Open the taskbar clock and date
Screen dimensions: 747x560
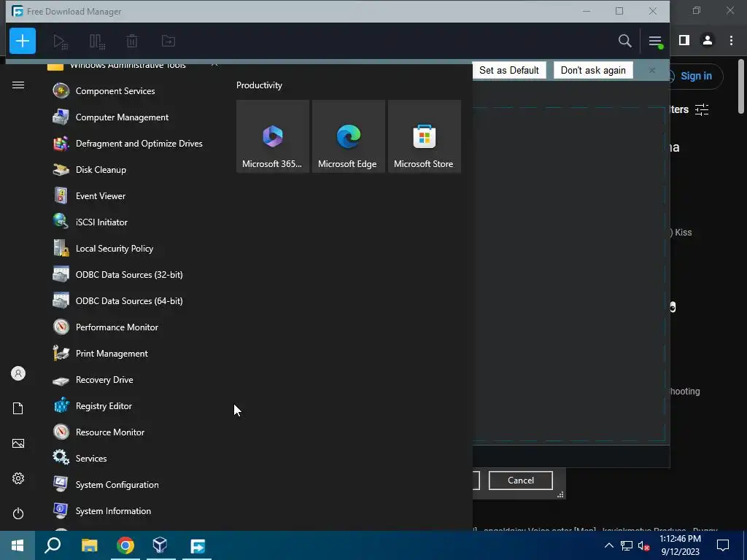tap(681, 545)
